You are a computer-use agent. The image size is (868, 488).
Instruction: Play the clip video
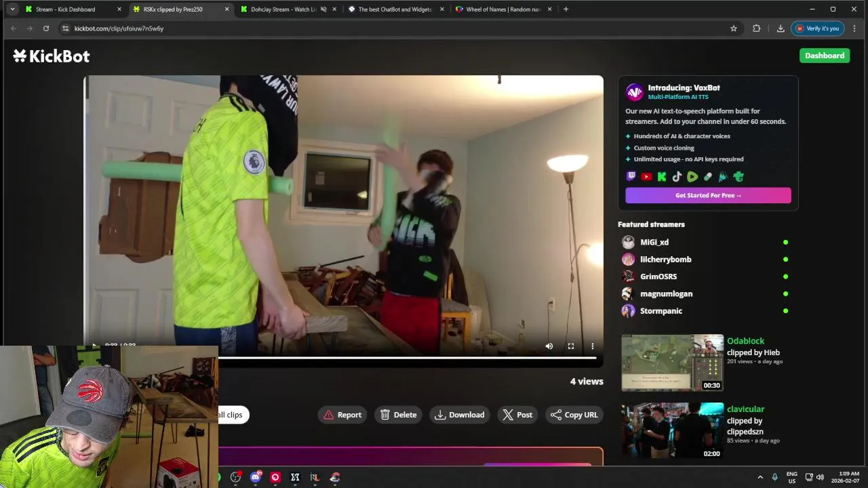point(94,346)
